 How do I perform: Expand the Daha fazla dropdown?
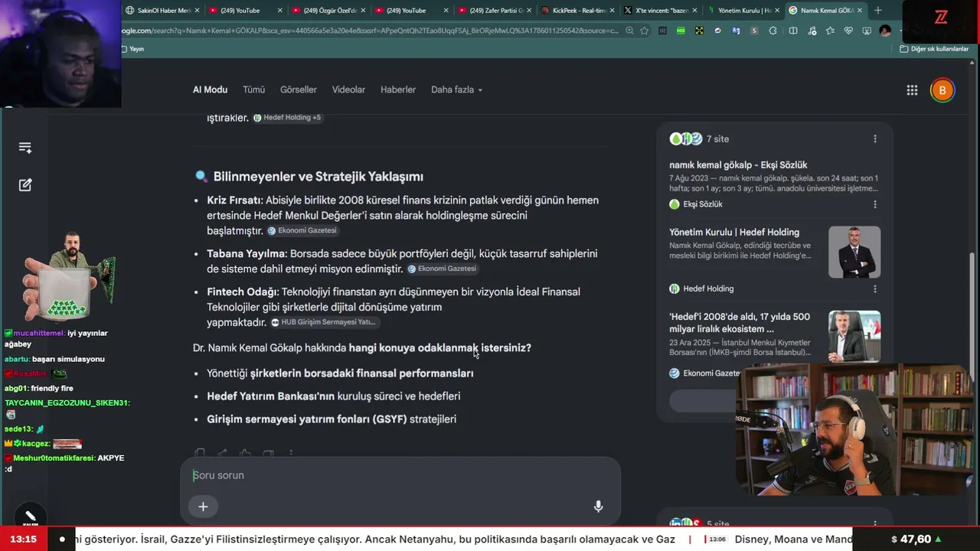pos(456,90)
